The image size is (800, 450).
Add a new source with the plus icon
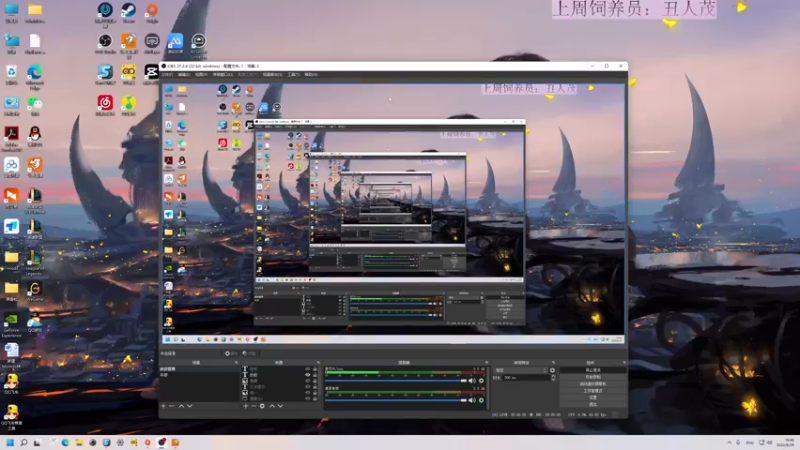pos(245,406)
